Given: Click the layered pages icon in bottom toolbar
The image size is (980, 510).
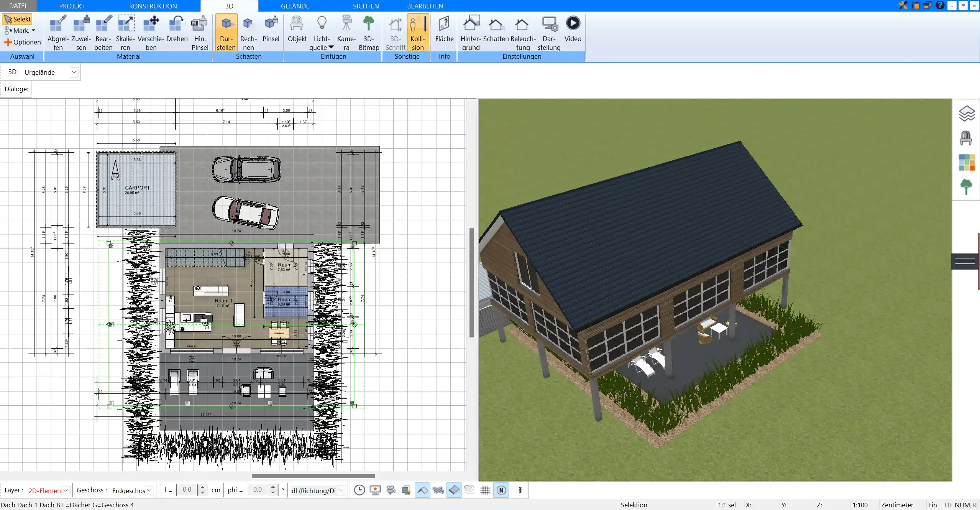Looking at the screenshot, I should 406,490.
